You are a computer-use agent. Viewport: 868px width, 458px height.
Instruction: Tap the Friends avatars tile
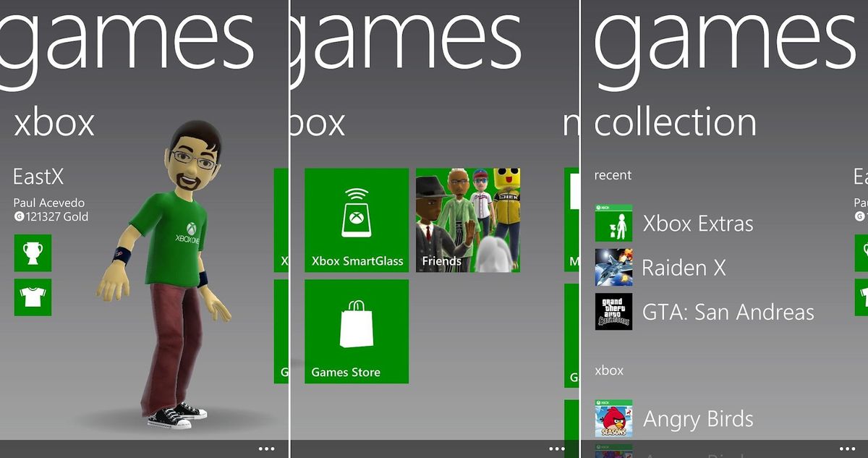pyautogui.click(x=467, y=217)
